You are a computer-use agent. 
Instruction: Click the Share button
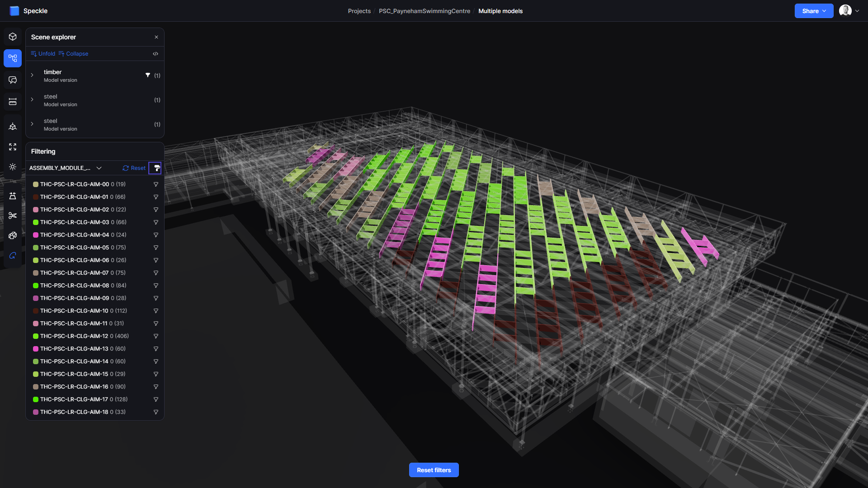(x=813, y=11)
